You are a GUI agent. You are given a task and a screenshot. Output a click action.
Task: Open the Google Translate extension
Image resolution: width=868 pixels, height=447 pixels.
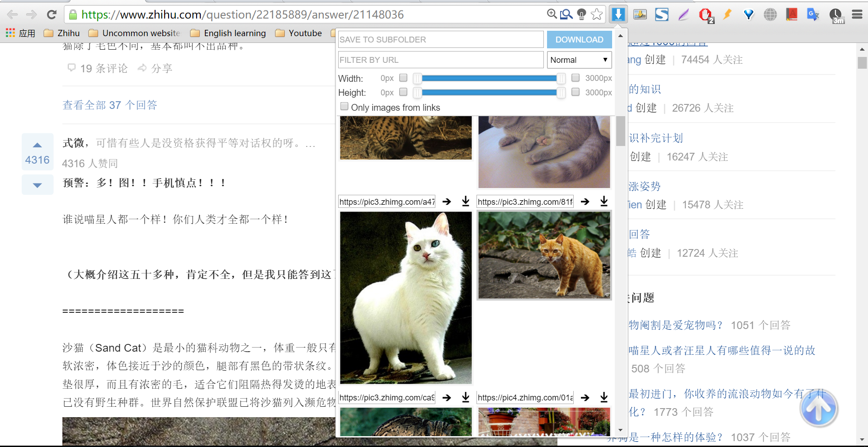(x=813, y=14)
